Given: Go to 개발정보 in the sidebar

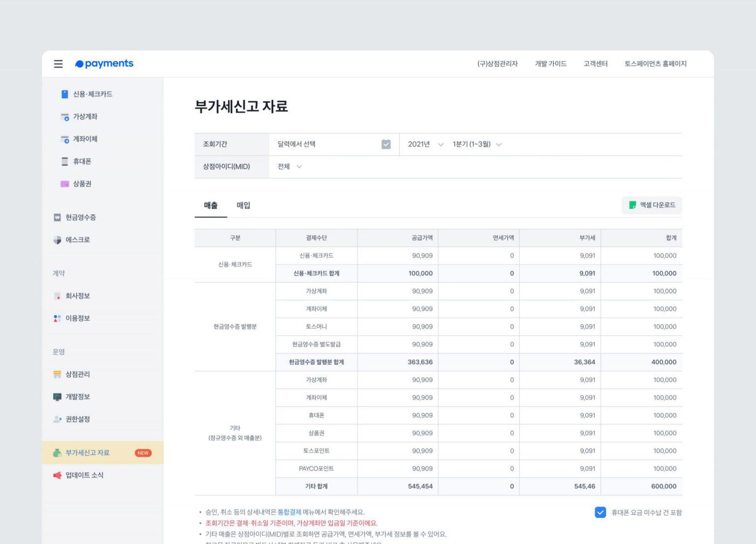Looking at the screenshot, I should [78, 397].
